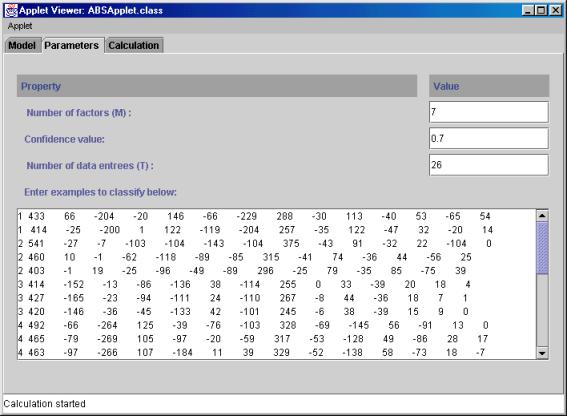This screenshot has height=416, width=567.
Task: Click the Number of data entrees field
Action: [x=489, y=165]
